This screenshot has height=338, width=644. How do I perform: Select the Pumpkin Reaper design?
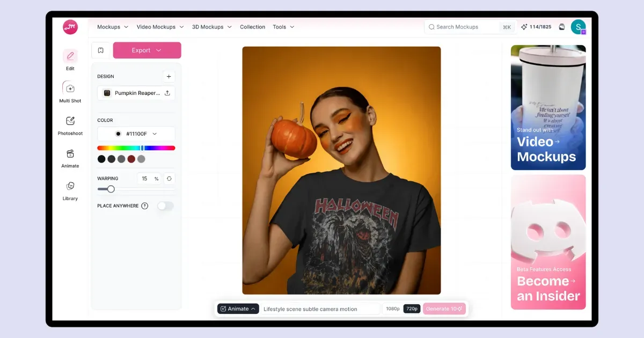click(132, 93)
